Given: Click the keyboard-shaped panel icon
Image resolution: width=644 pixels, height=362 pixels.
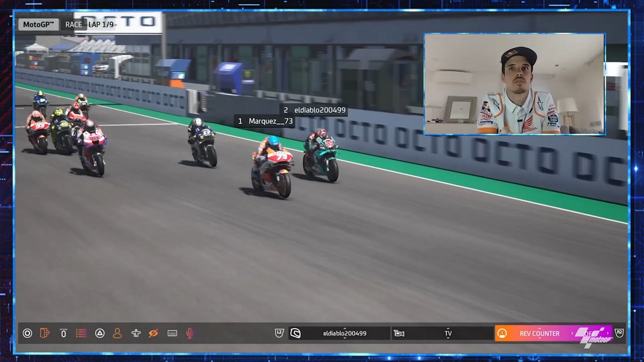Looking at the screenshot, I should (172, 333).
